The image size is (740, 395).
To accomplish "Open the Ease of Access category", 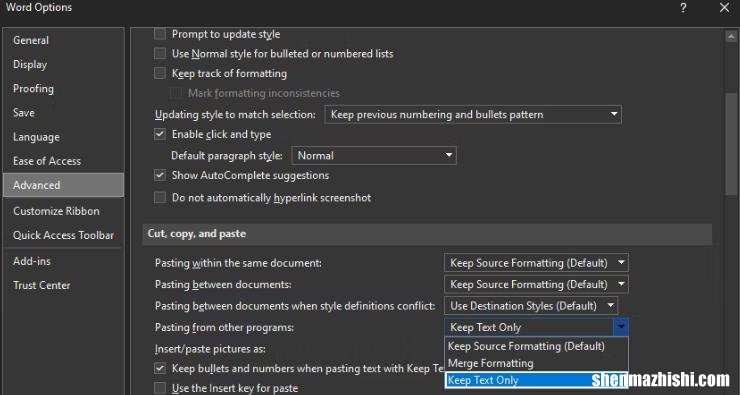I will (63, 161).
